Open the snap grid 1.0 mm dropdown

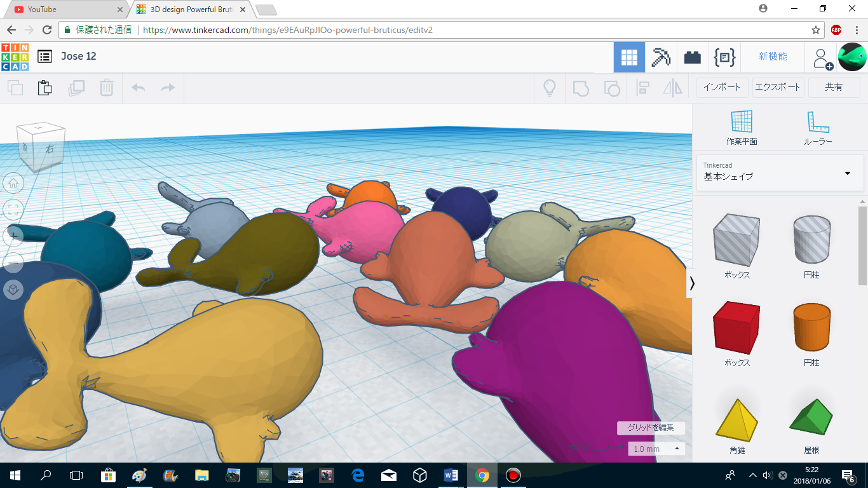(x=657, y=449)
